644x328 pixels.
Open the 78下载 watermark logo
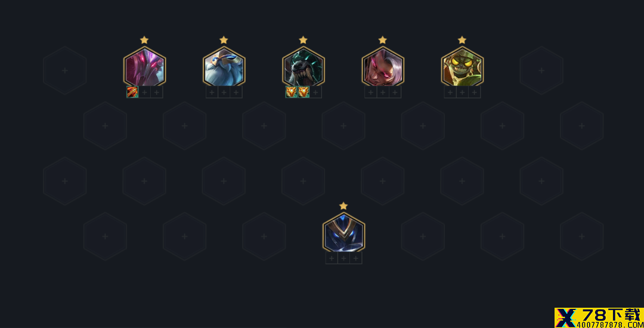click(599, 318)
